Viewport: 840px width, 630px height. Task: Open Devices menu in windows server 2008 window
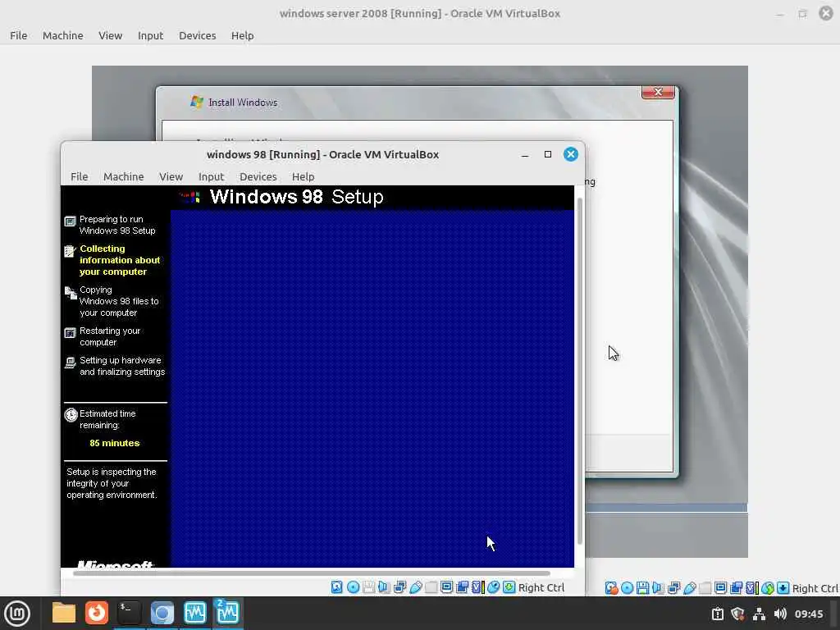pos(198,35)
